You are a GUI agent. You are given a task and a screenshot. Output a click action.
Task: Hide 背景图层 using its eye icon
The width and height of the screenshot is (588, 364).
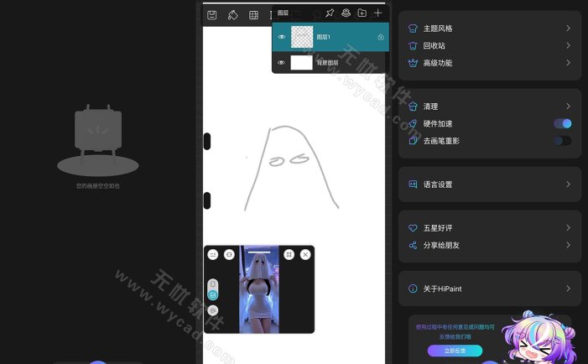[x=281, y=63]
